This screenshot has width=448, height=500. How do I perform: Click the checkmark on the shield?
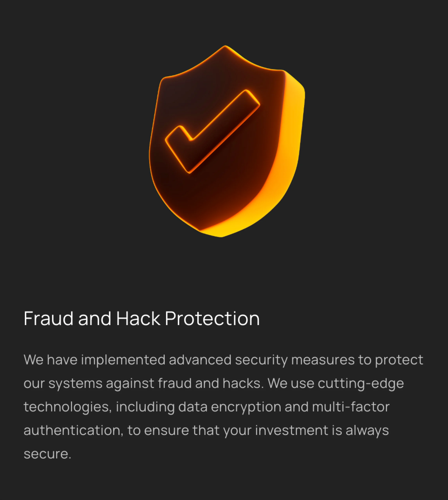coord(212,132)
